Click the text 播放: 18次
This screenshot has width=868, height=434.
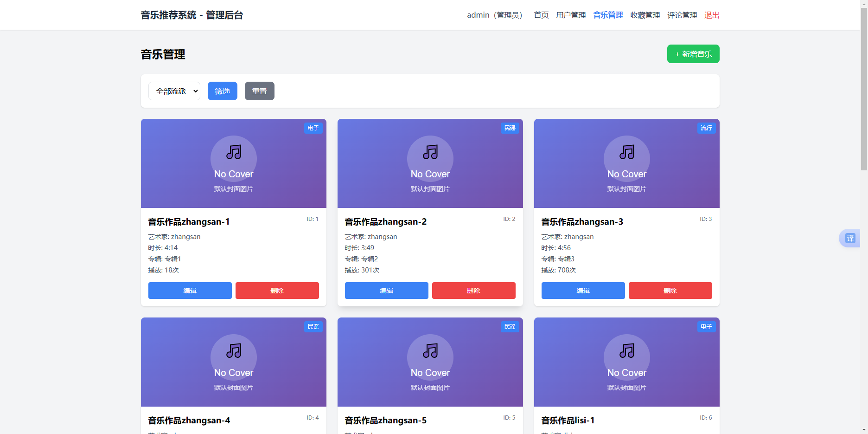(x=164, y=270)
